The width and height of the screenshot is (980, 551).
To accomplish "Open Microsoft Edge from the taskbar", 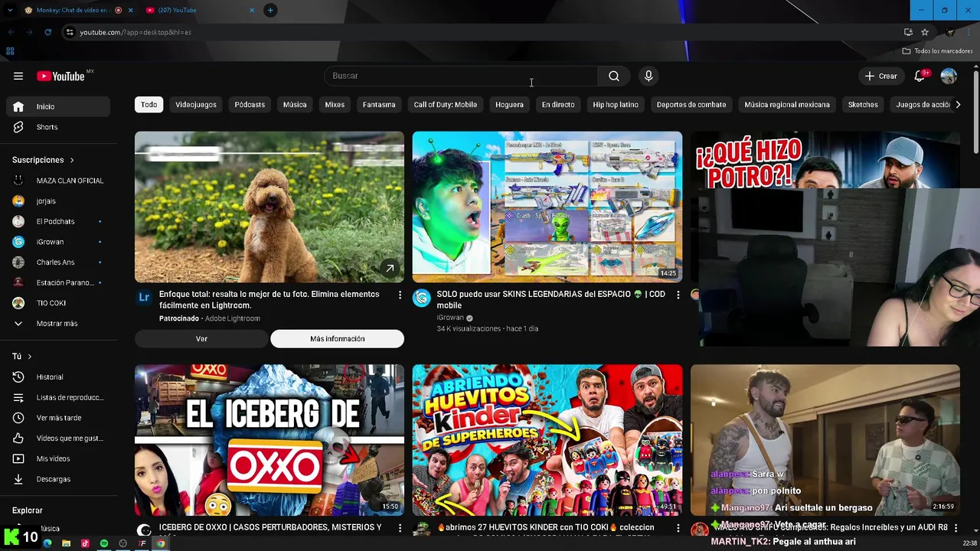I will (47, 543).
